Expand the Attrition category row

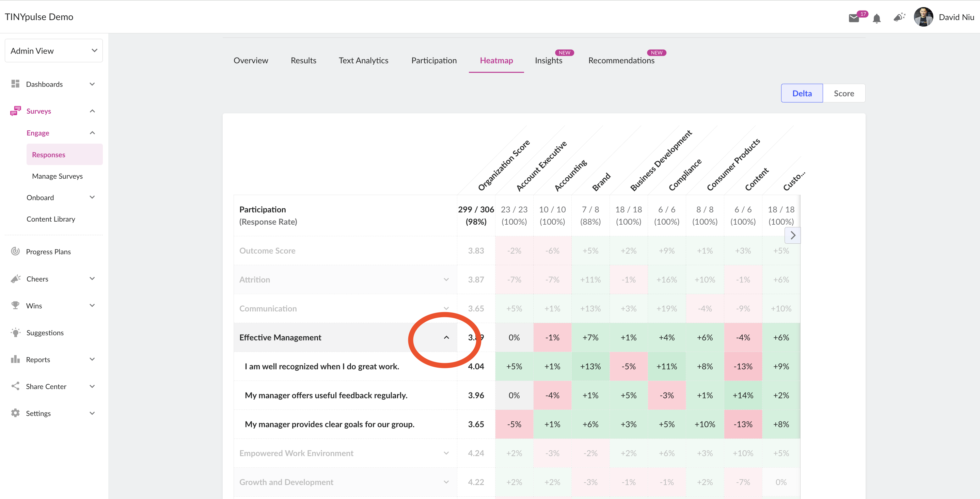(x=446, y=279)
